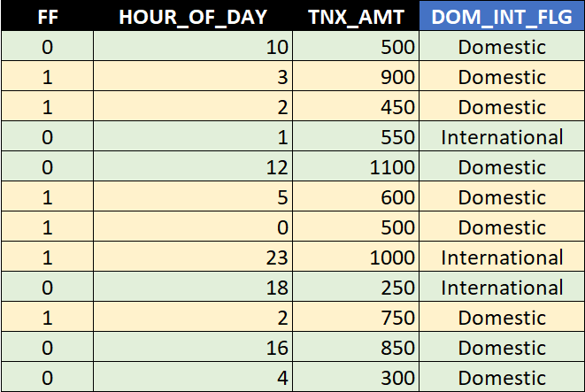
Task: Select the last row's 300 amount cell
Action: [x=356, y=377]
